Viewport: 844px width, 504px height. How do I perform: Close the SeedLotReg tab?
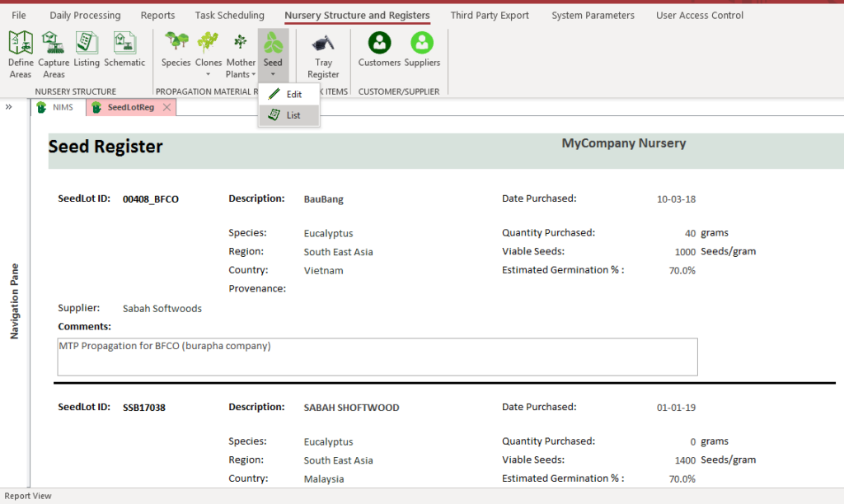(166, 108)
